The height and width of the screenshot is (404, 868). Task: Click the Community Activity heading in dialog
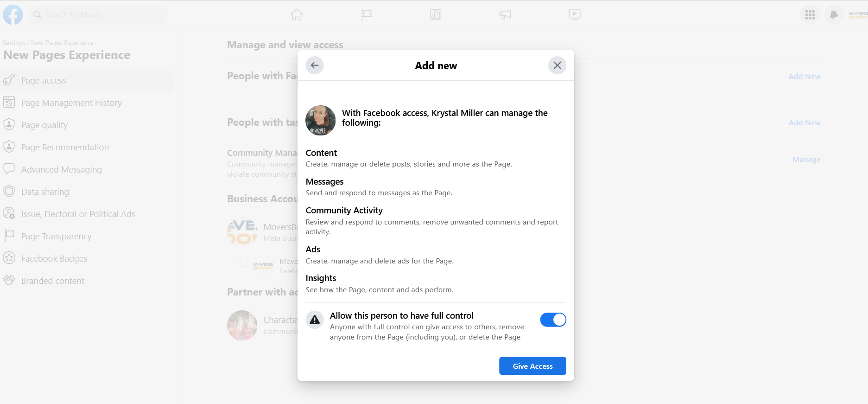click(344, 211)
